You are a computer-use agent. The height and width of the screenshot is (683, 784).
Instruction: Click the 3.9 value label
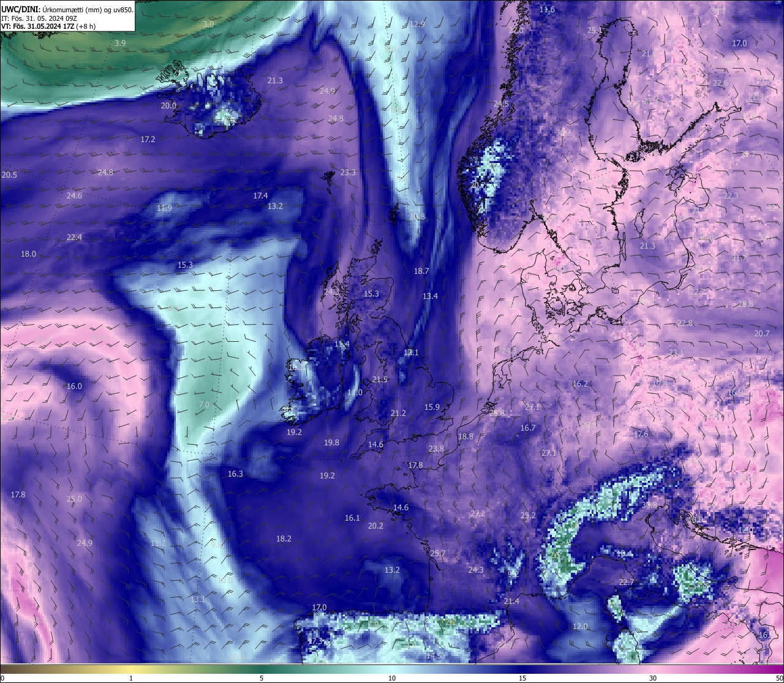(120, 43)
